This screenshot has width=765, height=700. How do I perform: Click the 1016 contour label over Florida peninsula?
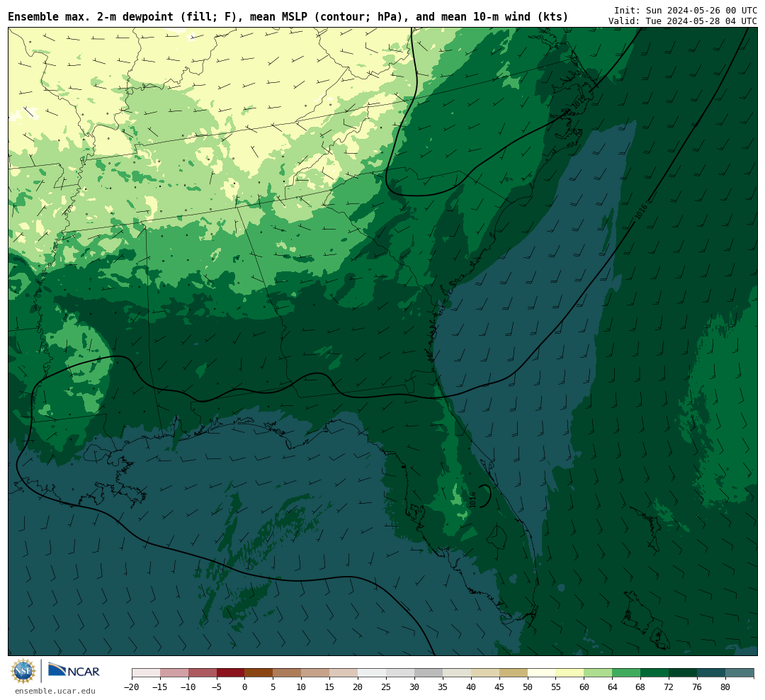point(472,500)
